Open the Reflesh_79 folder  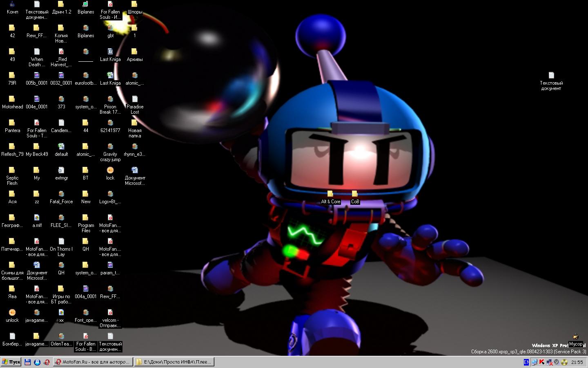[12, 150]
